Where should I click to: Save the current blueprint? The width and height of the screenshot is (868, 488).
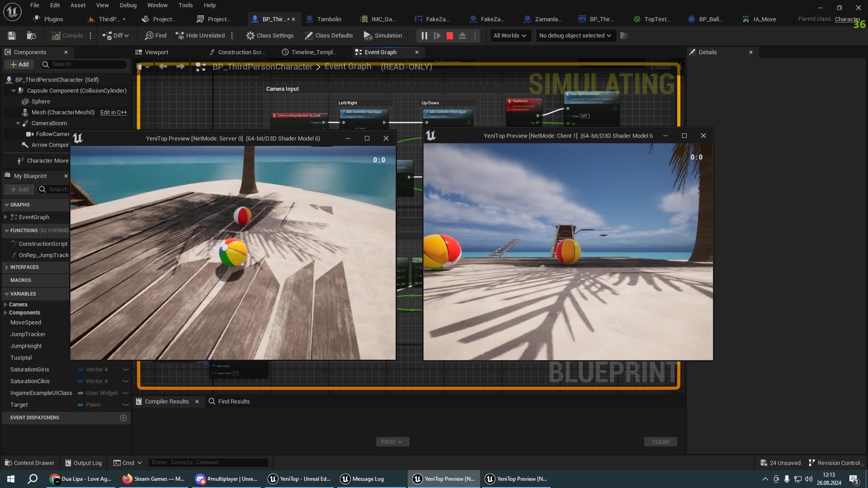(11, 35)
